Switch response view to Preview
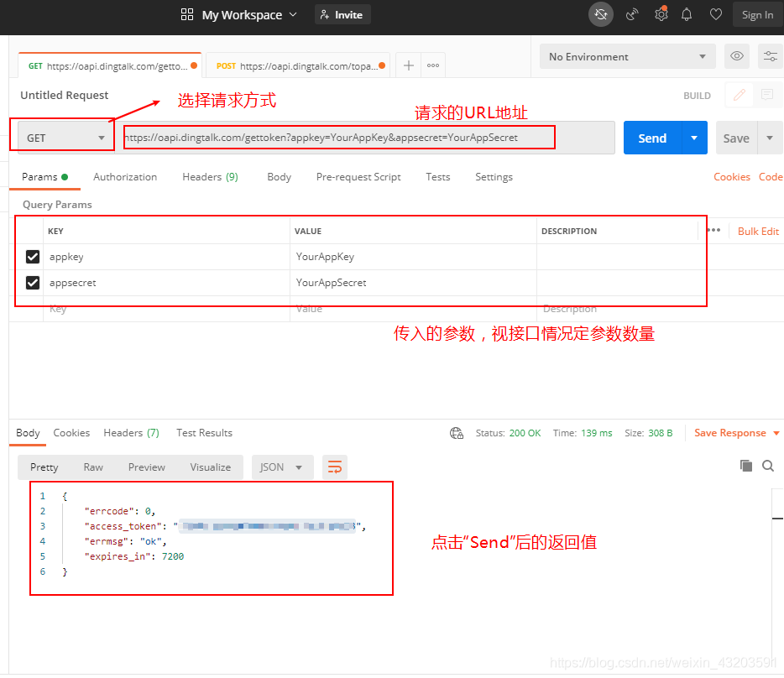The height and width of the screenshot is (678, 784). pyautogui.click(x=147, y=467)
